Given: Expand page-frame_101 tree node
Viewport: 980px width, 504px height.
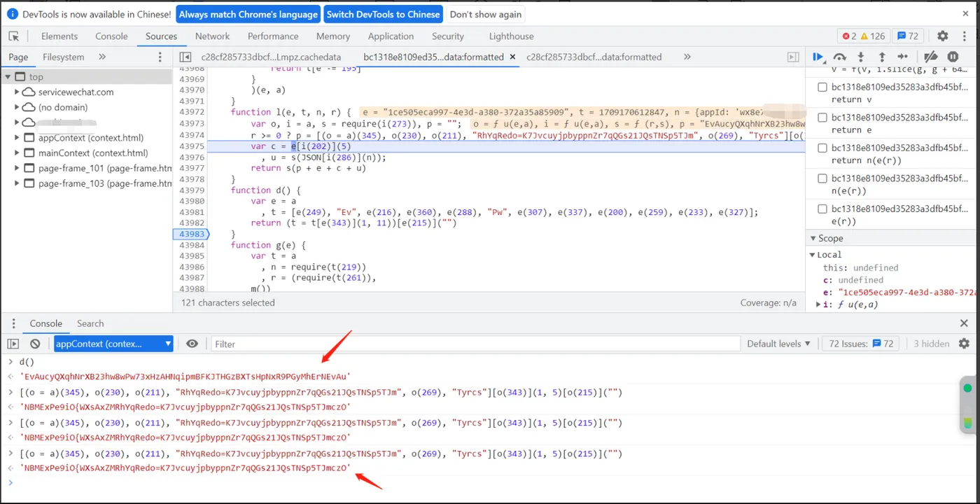Looking at the screenshot, I should pyautogui.click(x=17, y=169).
